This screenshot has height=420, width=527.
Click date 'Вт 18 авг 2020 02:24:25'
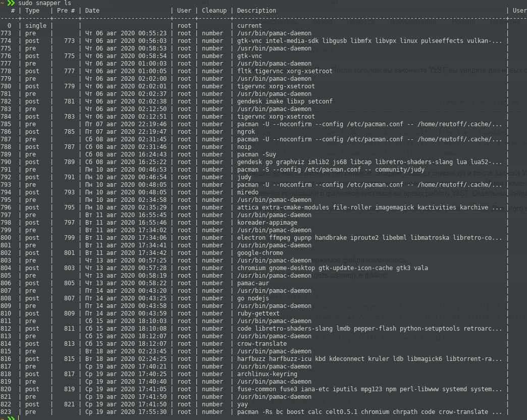point(126,359)
